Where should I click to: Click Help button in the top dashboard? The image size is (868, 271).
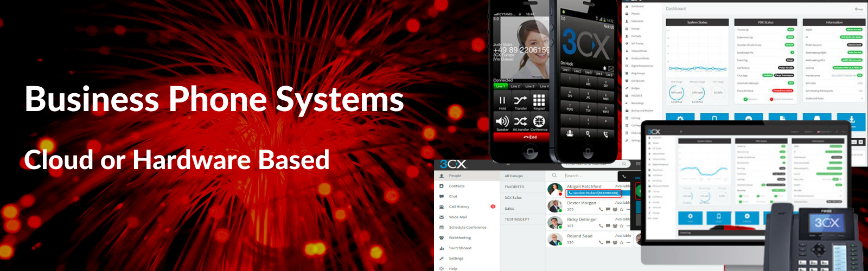[859, 9]
